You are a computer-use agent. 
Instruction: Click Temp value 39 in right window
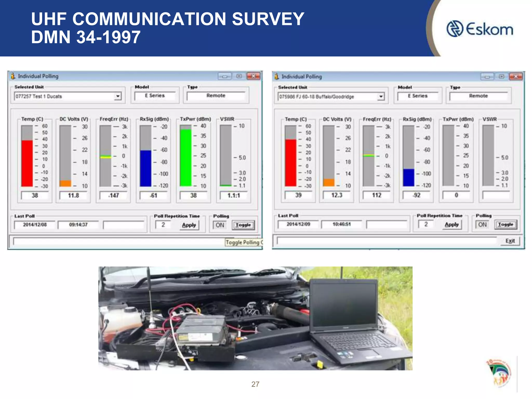pyautogui.click(x=298, y=195)
